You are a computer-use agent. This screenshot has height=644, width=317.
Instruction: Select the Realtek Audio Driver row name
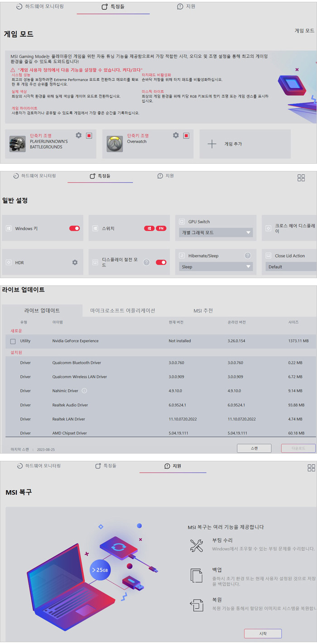[70, 405]
